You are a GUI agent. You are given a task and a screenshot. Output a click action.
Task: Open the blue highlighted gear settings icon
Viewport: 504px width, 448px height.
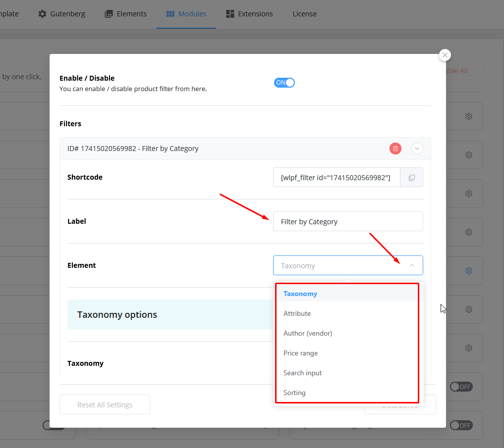[468, 271]
